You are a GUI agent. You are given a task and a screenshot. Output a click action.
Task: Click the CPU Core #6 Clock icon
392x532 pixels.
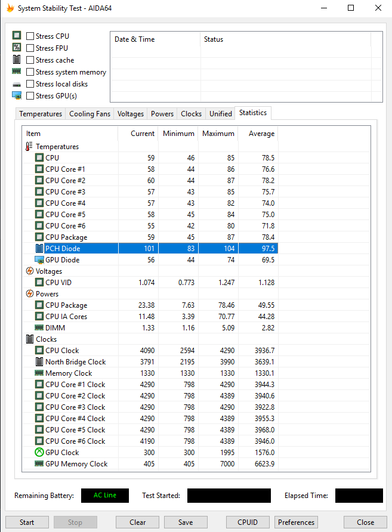(x=39, y=441)
